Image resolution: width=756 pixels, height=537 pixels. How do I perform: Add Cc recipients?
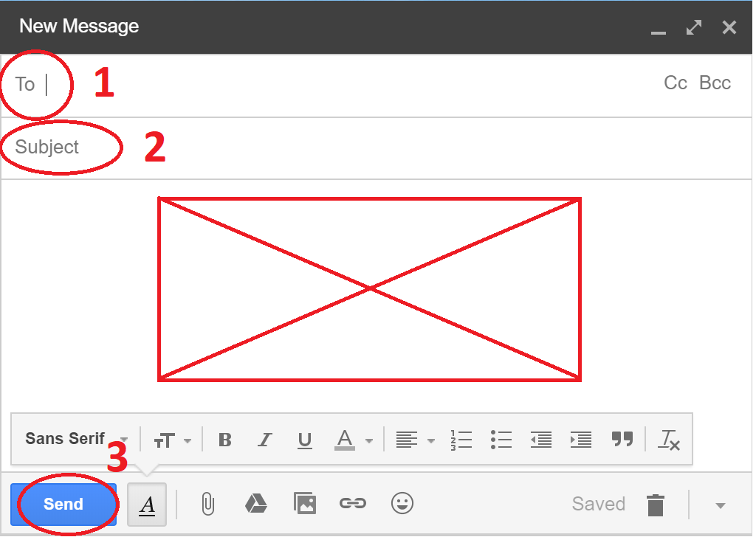tap(676, 83)
